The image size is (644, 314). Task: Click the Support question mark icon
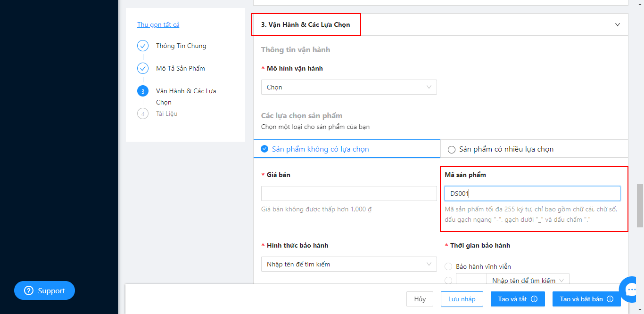29,291
